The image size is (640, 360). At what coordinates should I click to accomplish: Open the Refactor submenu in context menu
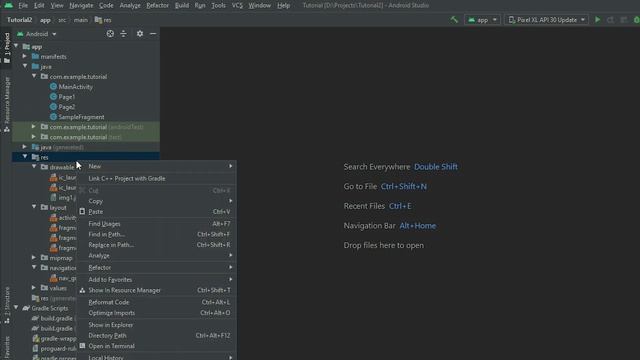(157, 267)
